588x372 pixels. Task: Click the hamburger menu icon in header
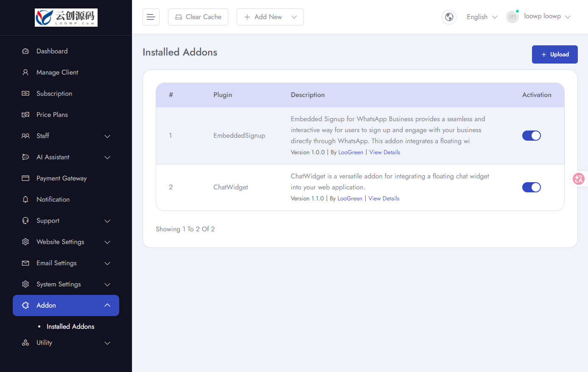(x=151, y=17)
